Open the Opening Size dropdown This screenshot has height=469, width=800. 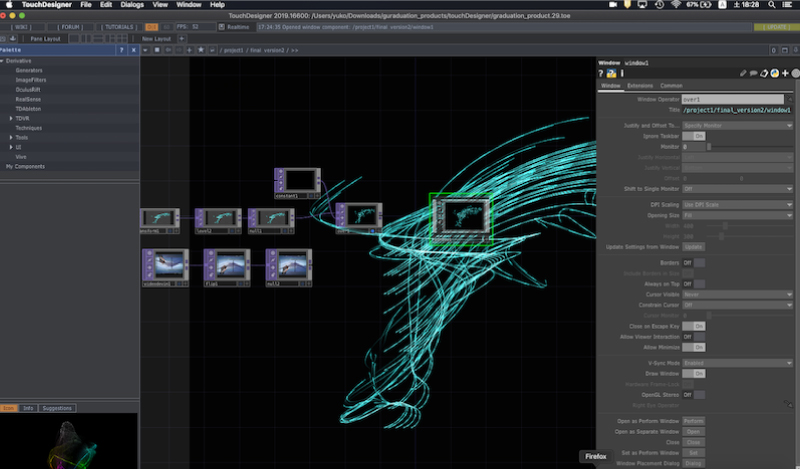[738, 215]
